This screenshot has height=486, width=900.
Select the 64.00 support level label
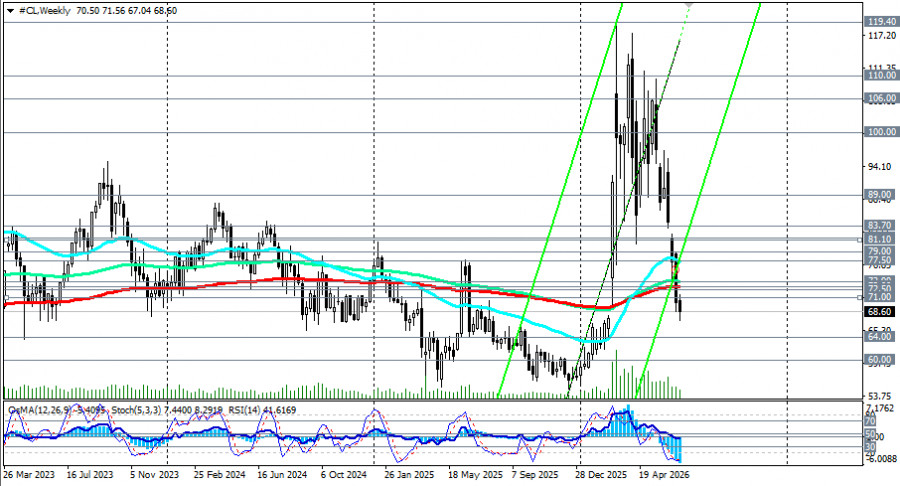click(880, 337)
